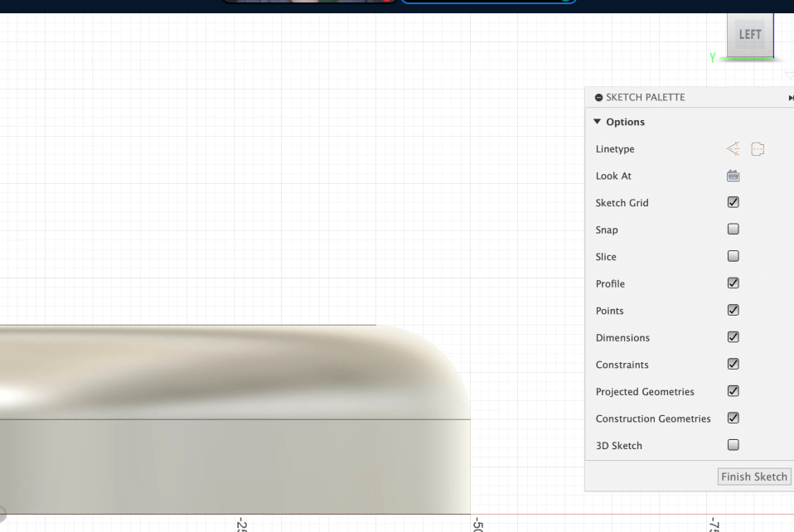Enable the 3D Sketch checkbox
Image resolution: width=794 pixels, height=532 pixels.
coord(733,445)
